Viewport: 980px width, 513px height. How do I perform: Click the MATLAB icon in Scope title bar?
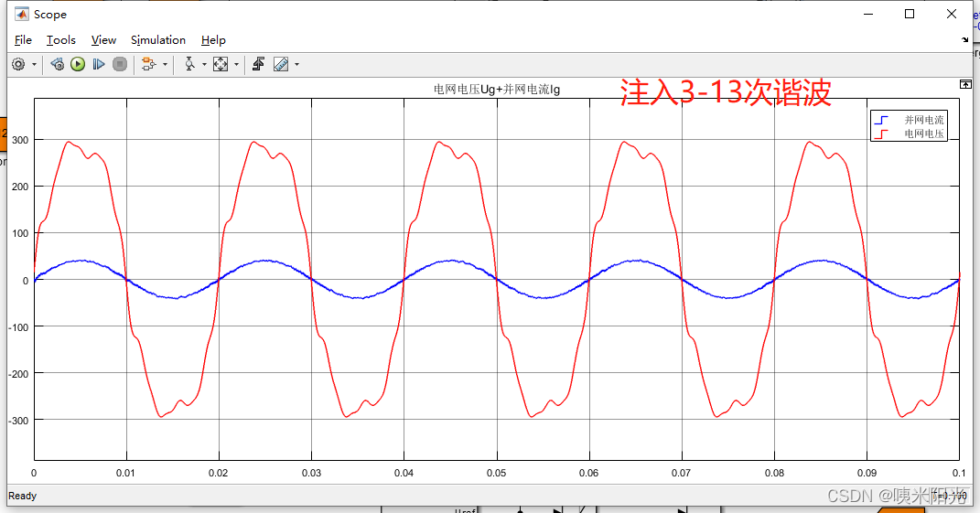tap(22, 14)
